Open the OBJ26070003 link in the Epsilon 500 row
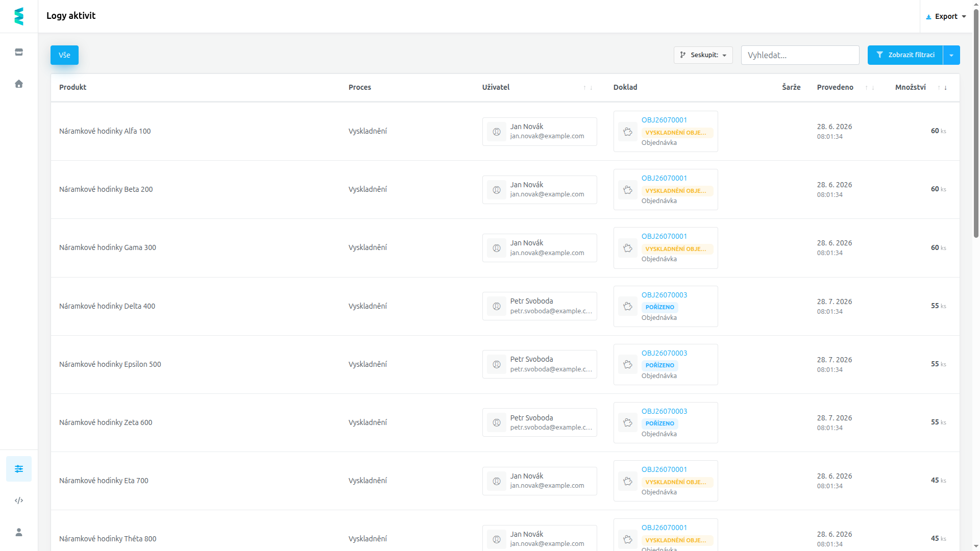The width and height of the screenshot is (980, 551). coord(664,353)
